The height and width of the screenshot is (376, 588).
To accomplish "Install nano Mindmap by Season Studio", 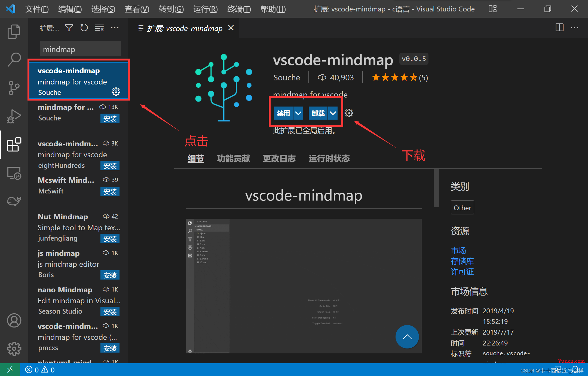I will pos(110,312).
